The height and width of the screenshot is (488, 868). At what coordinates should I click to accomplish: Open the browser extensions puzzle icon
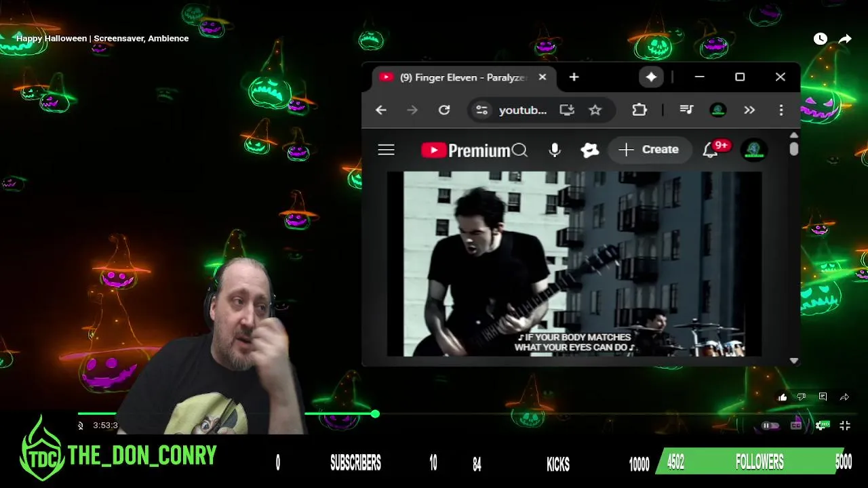coord(639,110)
